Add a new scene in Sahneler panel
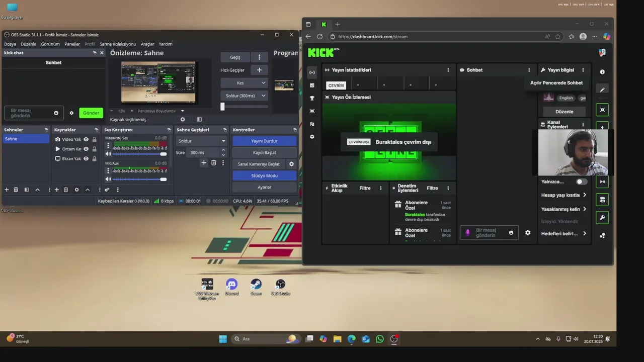644x362 pixels. click(x=7, y=190)
